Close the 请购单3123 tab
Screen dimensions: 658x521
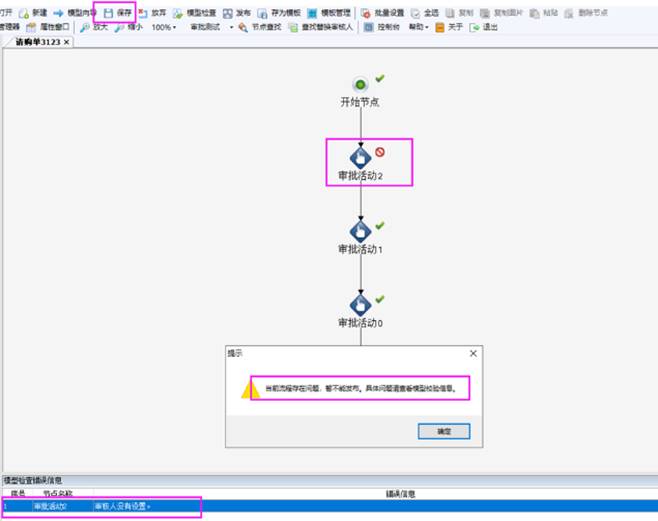(67, 43)
